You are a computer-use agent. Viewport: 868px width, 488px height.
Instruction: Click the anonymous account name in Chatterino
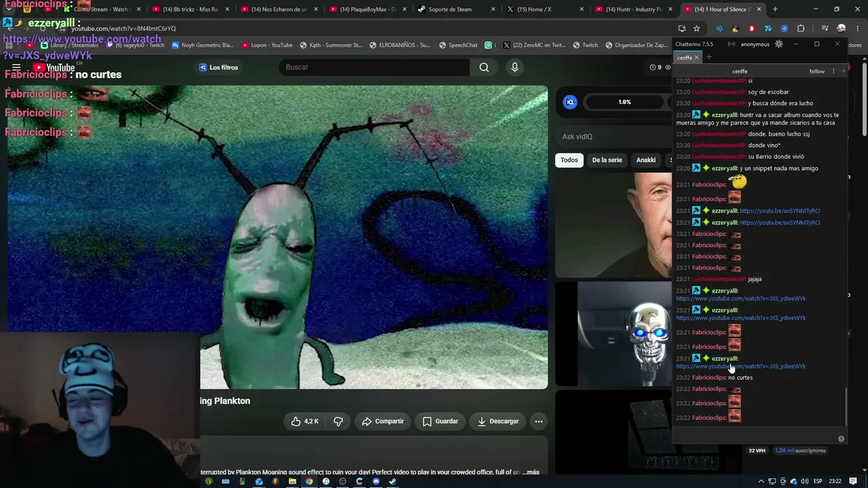(755, 44)
